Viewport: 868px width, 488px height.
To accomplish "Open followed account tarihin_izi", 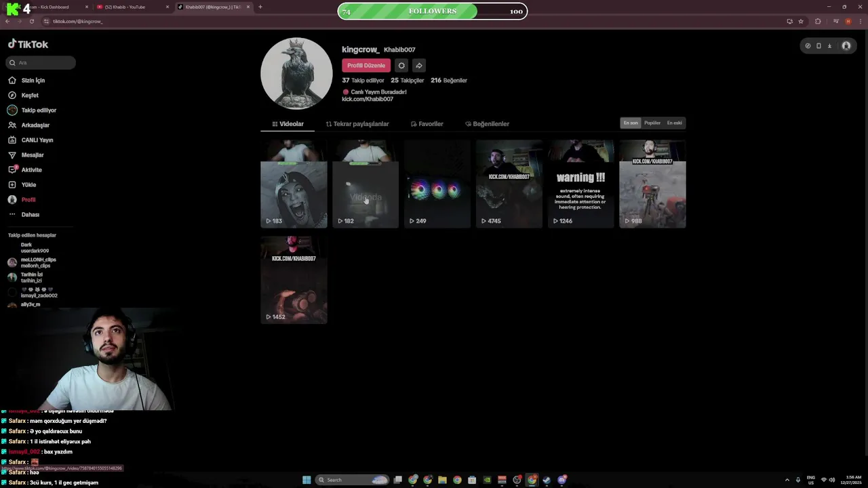I will (26, 277).
